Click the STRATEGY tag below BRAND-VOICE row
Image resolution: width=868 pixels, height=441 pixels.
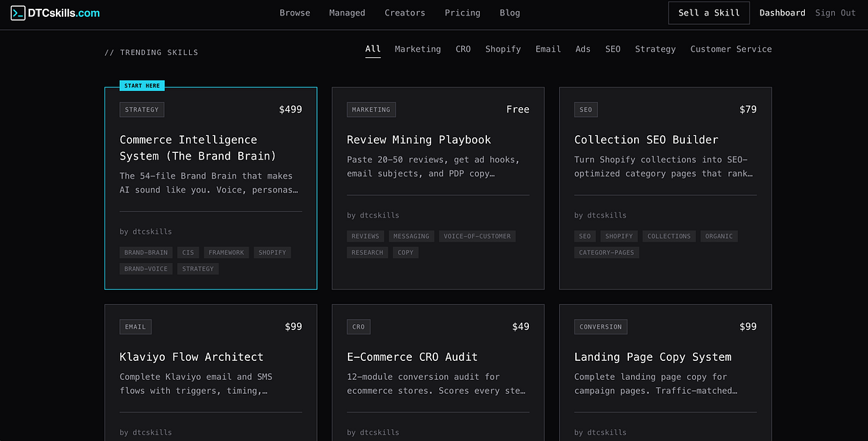coord(198,269)
